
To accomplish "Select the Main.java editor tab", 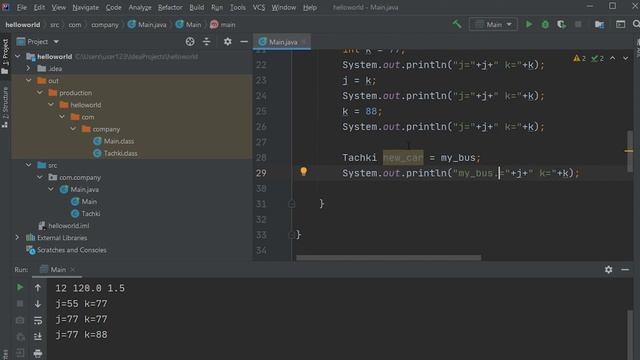I will (x=282, y=42).
